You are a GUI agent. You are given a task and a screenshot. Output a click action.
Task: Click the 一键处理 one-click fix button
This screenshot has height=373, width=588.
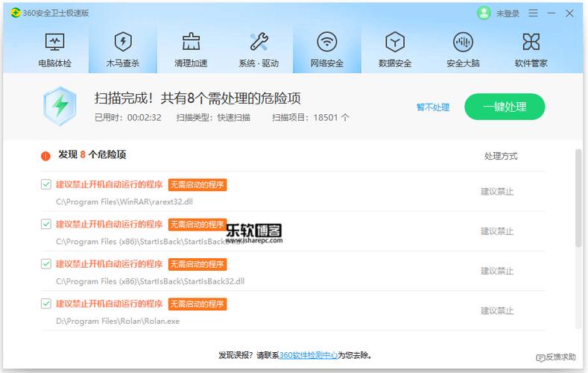pyautogui.click(x=505, y=107)
